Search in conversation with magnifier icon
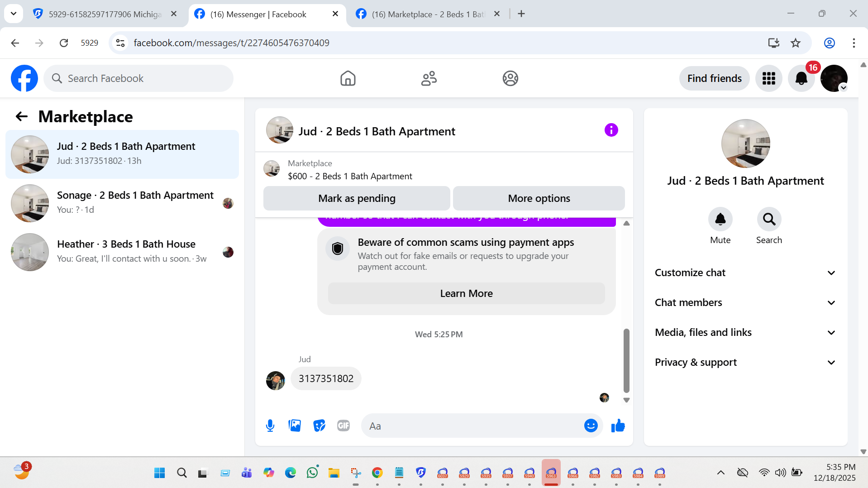 click(x=769, y=220)
